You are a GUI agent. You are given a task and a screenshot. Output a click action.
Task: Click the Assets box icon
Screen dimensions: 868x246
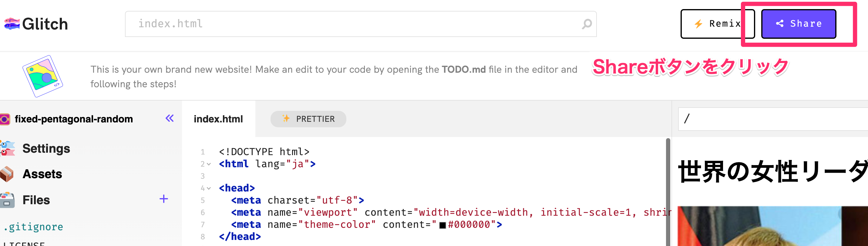[x=7, y=174]
